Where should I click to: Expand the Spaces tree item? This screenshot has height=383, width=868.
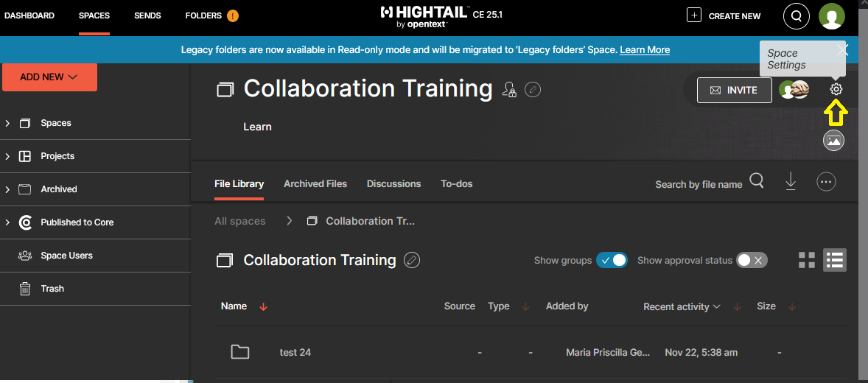click(x=7, y=123)
